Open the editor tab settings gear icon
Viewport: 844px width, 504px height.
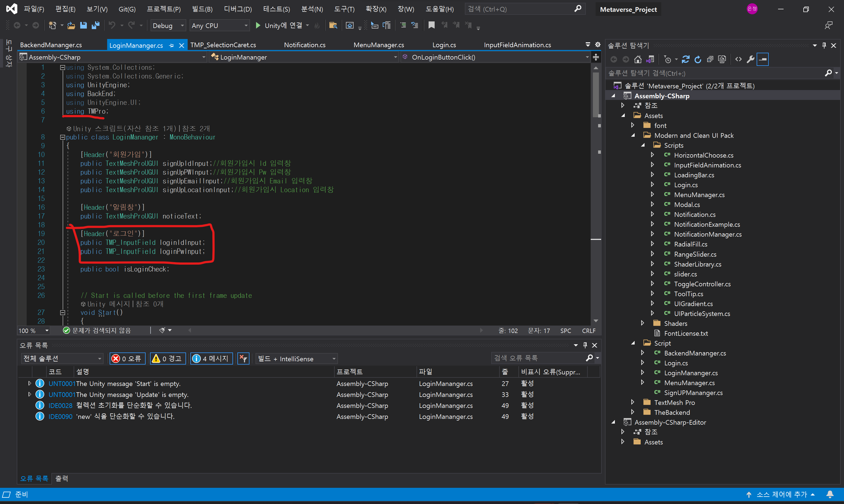pyautogui.click(x=598, y=44)
